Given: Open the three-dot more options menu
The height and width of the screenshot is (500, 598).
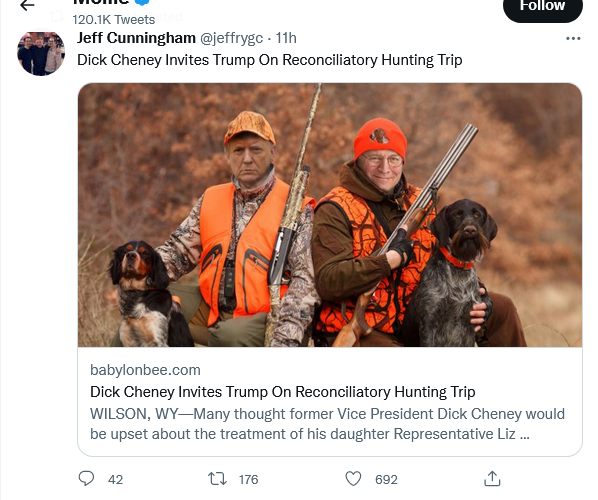Looking at the screenshot, I should (573, 39).
